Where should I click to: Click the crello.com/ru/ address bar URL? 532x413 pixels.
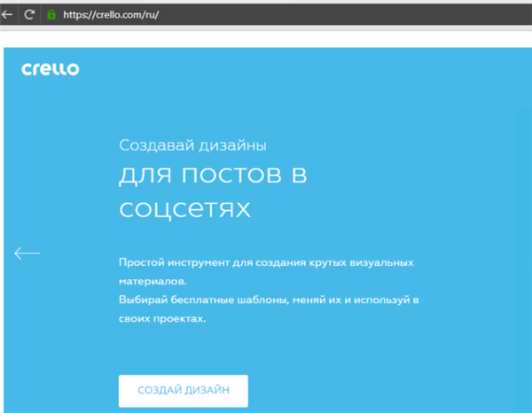pos(111,15)
